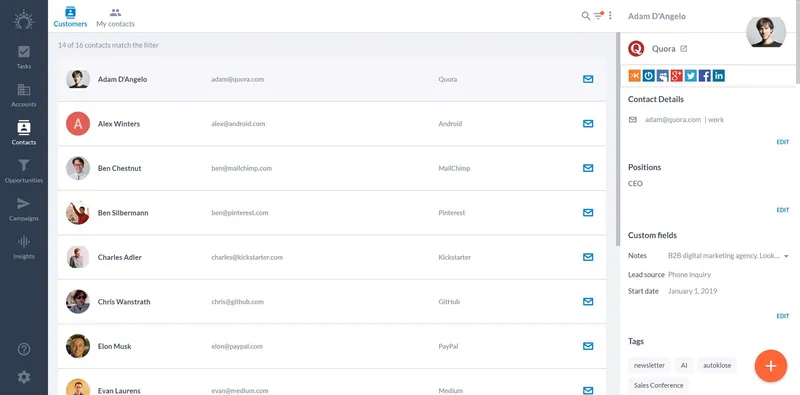Open Quora account external link icon
This screenshot has height=395, width=800.
pos(684,49)
